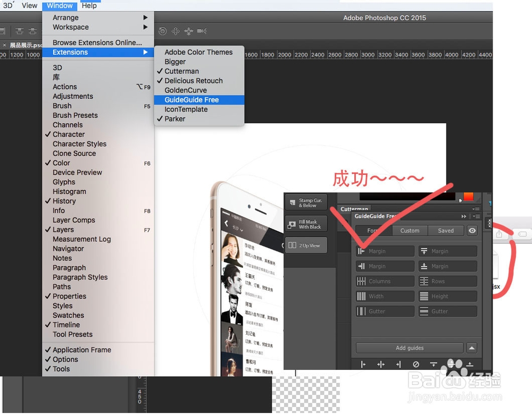Click the column Width input field

point(385,297)
